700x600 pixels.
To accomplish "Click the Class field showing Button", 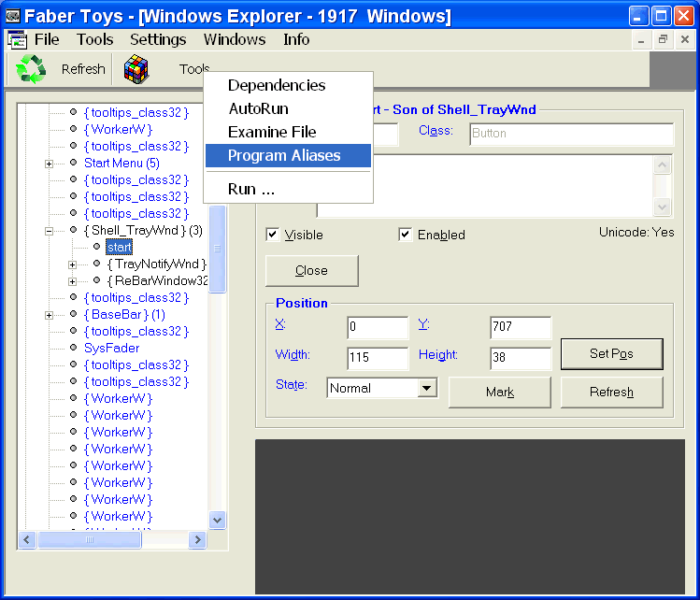I will click(x=571, y=134).
